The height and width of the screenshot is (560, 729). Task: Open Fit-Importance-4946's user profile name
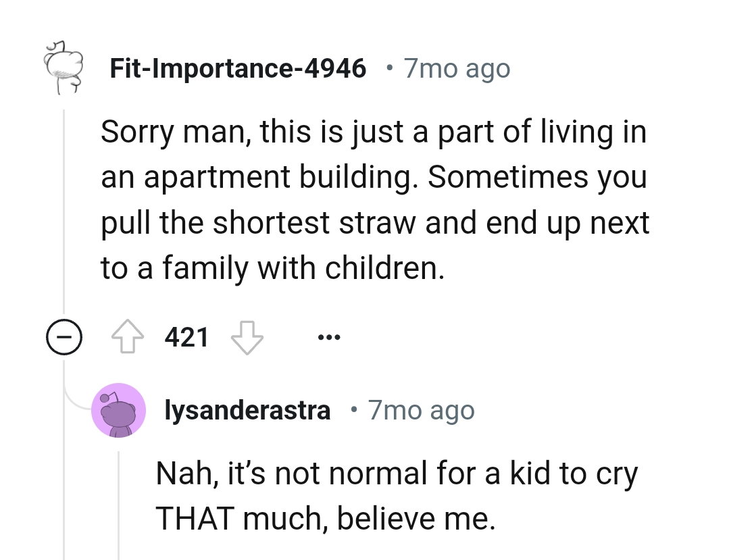pos(238,68)
